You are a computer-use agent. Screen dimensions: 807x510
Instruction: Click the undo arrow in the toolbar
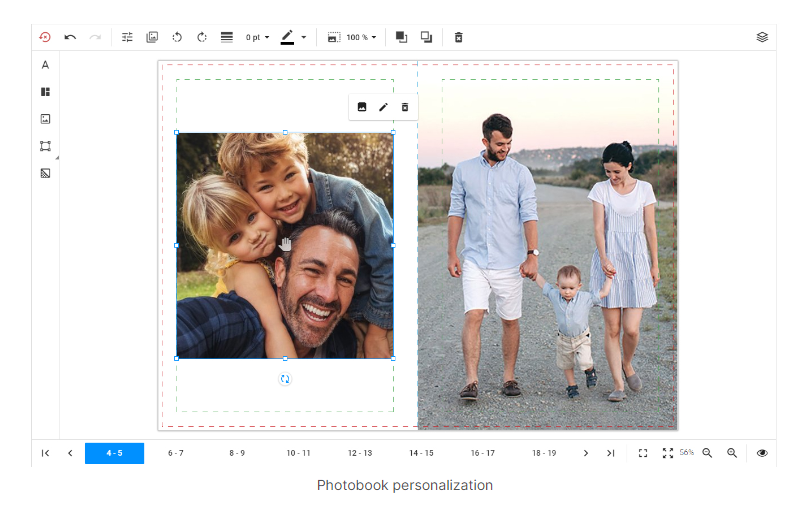click(x=70, y=37)
